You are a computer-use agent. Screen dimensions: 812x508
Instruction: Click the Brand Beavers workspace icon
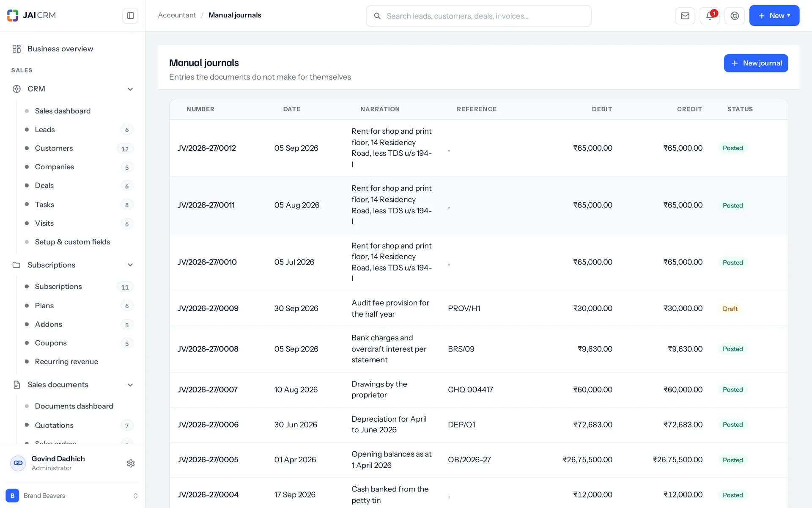12,495
